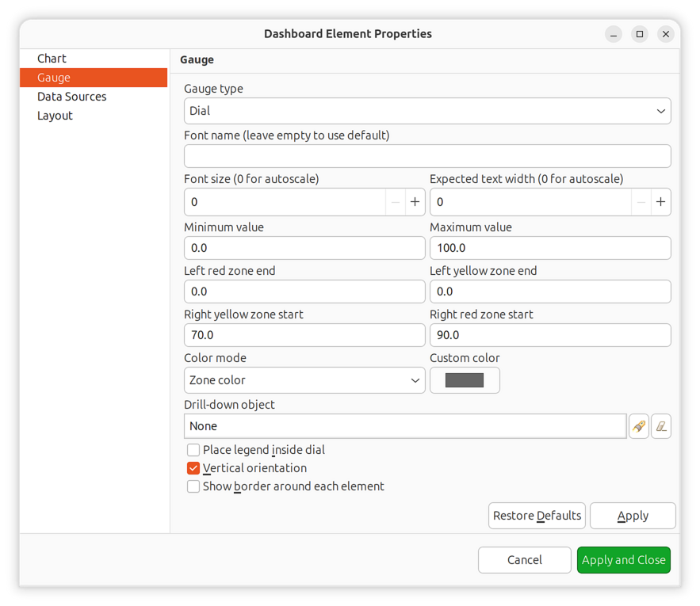Viewport: 700px width, 606px height.
Task: Uncheck Vertical orientation checkbox
Action: pos(193,468)
